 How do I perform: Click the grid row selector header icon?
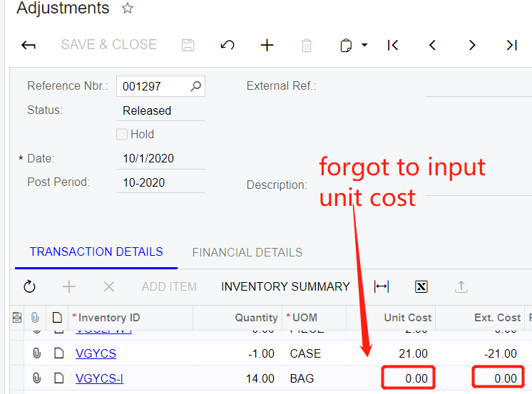pos(17,318)
